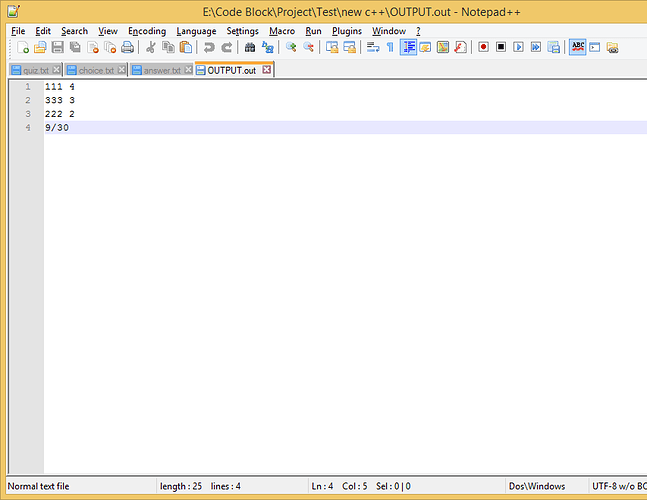This screenshot has height=500, width=647.
Task: Close the OUTPUT.out tab
Action: pyautogui.click(x=267, y=70)
